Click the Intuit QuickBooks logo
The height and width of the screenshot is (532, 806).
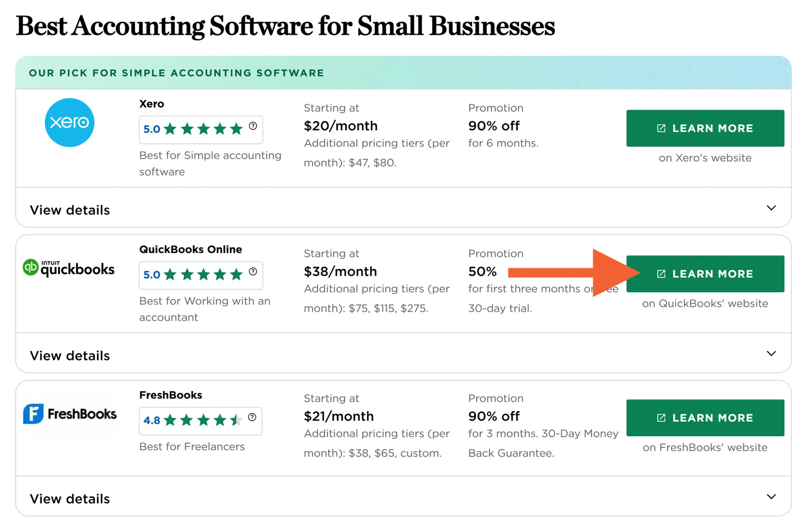(x=69, y=268)
